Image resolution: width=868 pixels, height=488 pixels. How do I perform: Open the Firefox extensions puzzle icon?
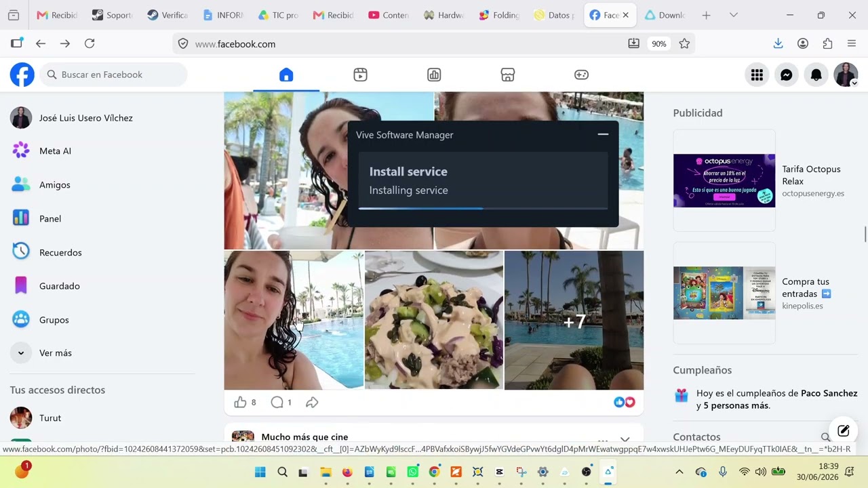click(x=827, y=43)
